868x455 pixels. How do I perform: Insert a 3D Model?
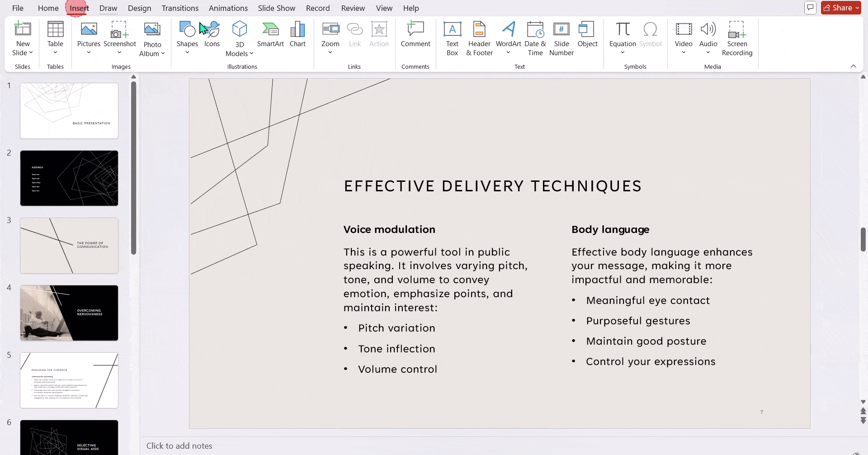[x=239, y=38]
